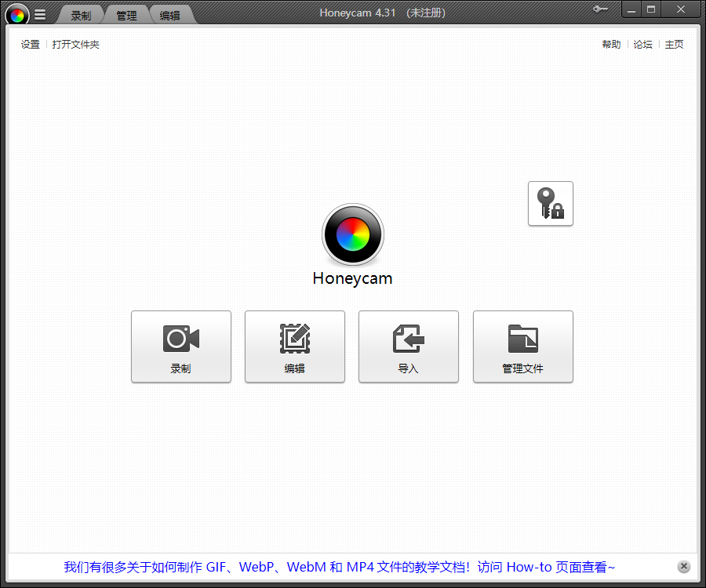Open the 帮助 help link
Viewport: 706px width, 588px height.
click(611, 44)
